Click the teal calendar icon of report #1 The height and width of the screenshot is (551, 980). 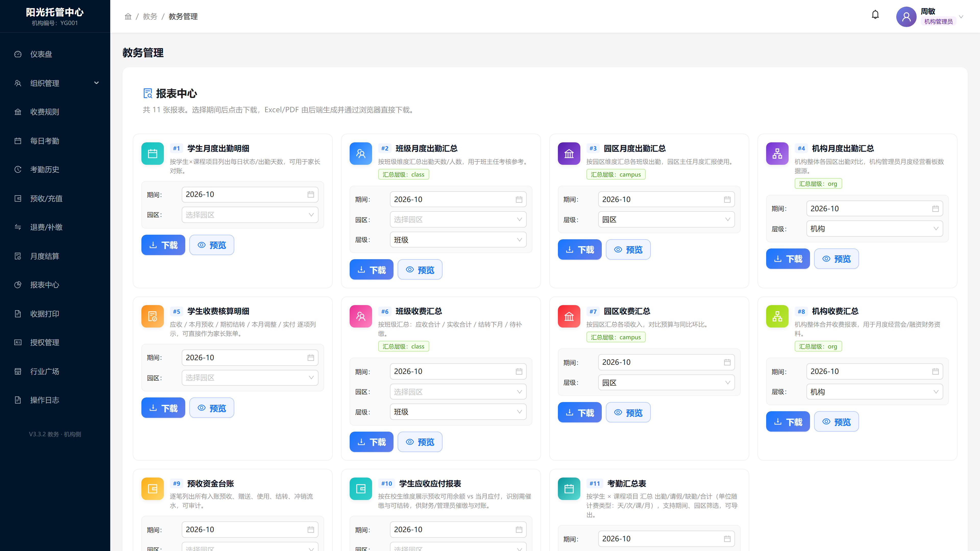point(153,153)
